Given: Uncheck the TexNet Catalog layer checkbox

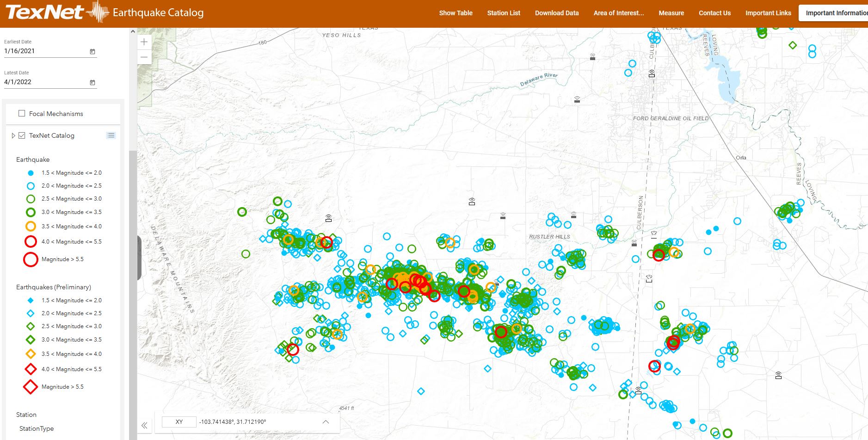Looking at the screenshot, I should pyautogui.click(x=22, y=135).
